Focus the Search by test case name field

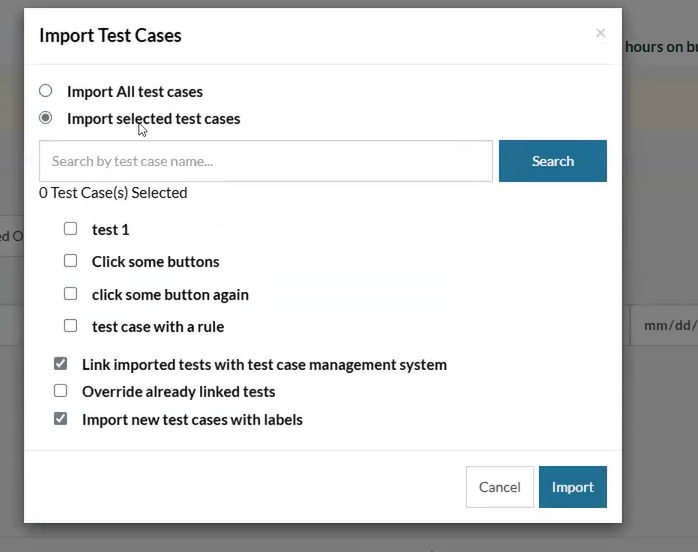[x=265, y=161]
